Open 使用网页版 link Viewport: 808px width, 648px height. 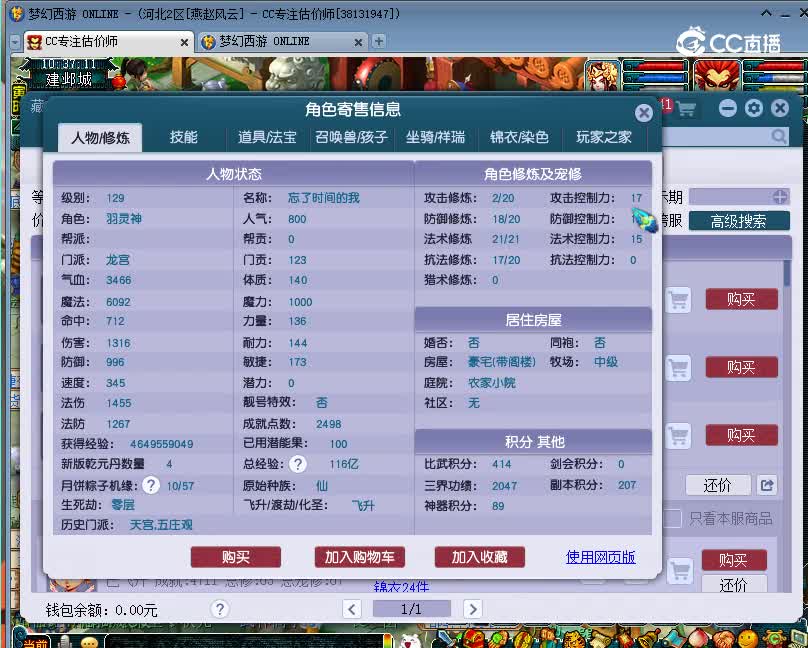600,557
